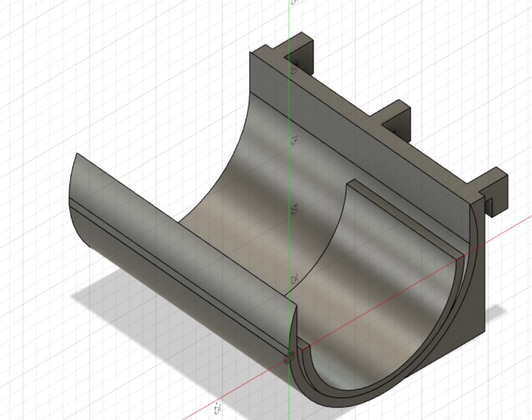Click the grid label "50" on the green axis
The width and height of the screenshot is (532, 420).
[x=294, y=209]
